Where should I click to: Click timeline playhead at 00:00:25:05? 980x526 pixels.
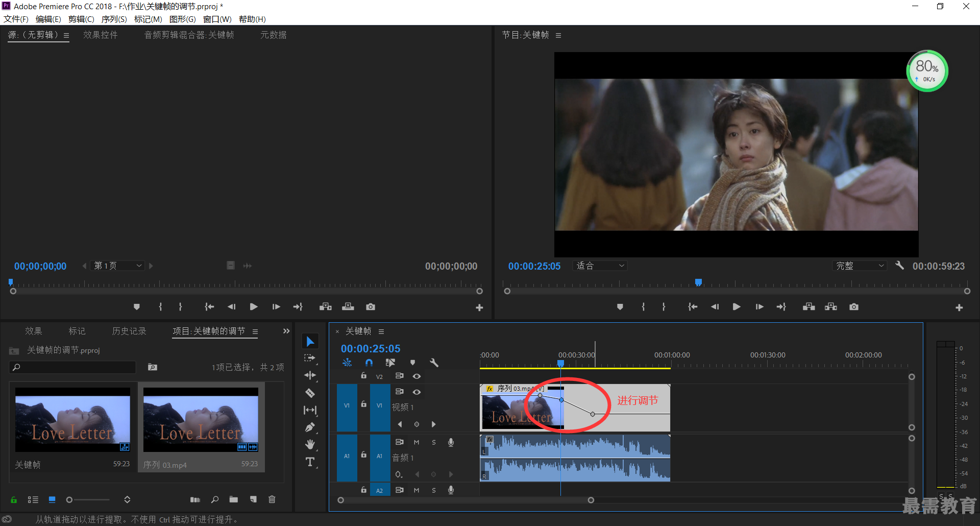tap(560, 363)
